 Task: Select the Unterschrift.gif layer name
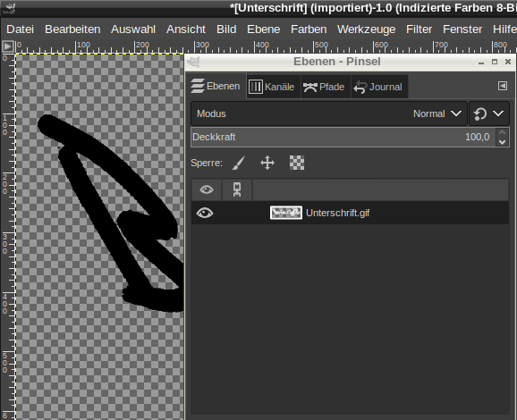[337, 214]
